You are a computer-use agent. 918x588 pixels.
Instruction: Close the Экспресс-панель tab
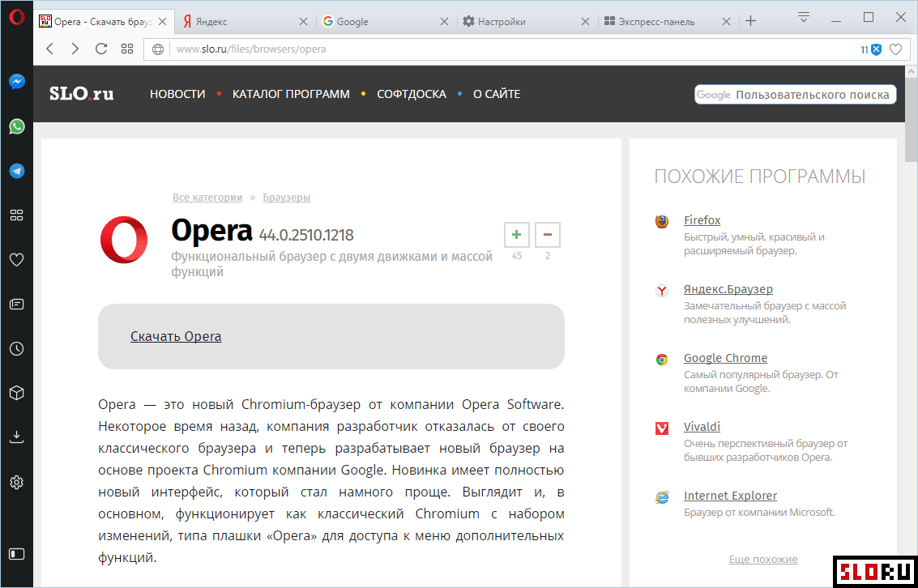tap(726, 22)
